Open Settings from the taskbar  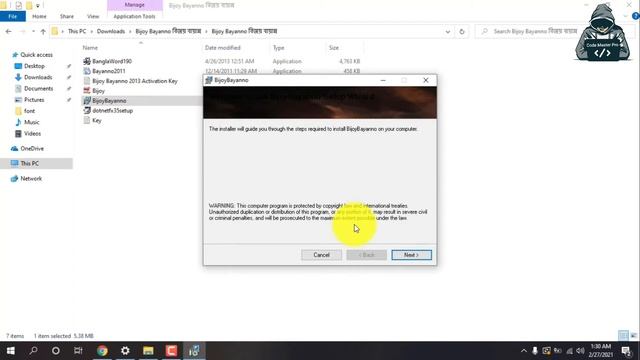pyautogui.click(x=125, y=351)
